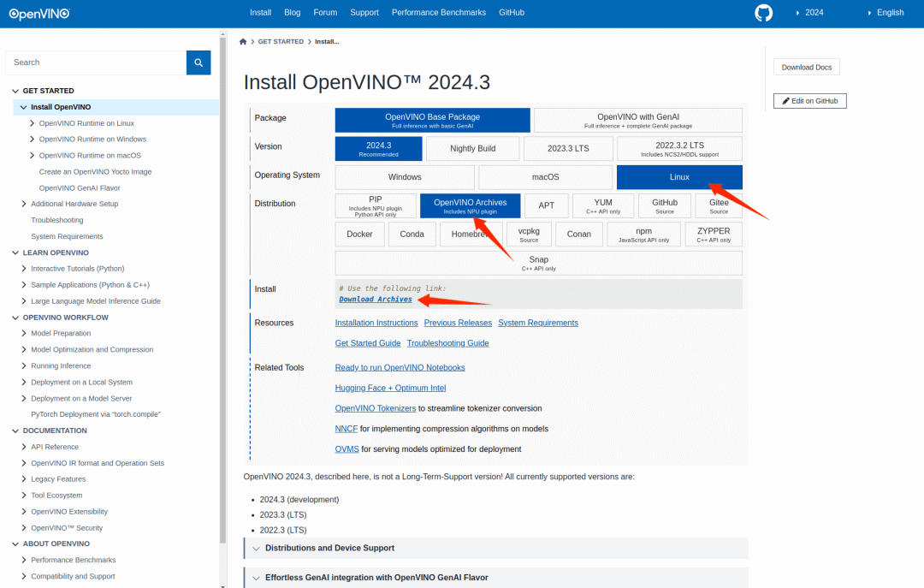Select the 2023.3 LTS version
This screenshot has height=588, width=924.
tap(568, 149)
